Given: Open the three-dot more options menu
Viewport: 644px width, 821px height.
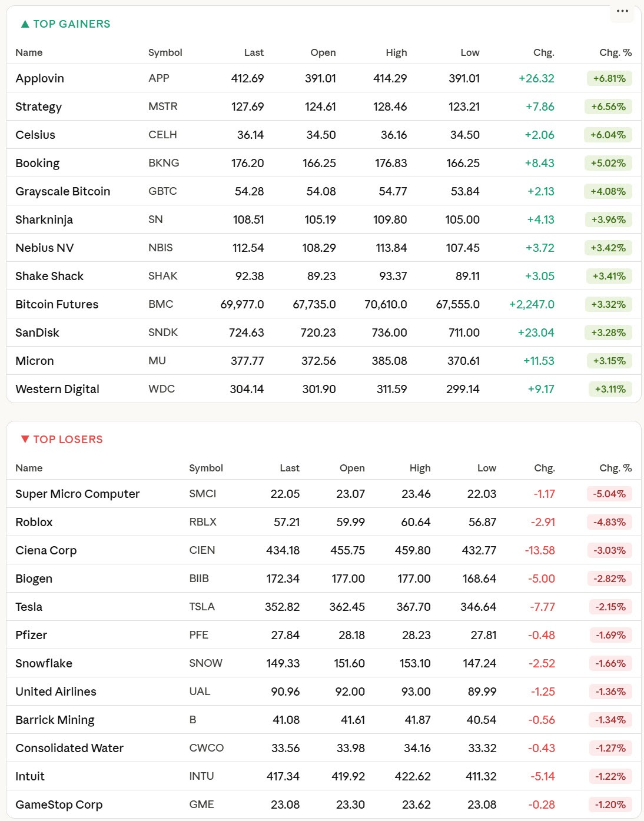Looking at the screenshot, I should [x=622, y=11].
